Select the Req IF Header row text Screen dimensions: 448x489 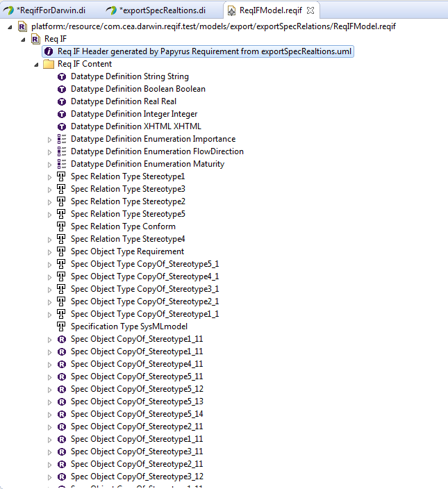pos(204,51)
